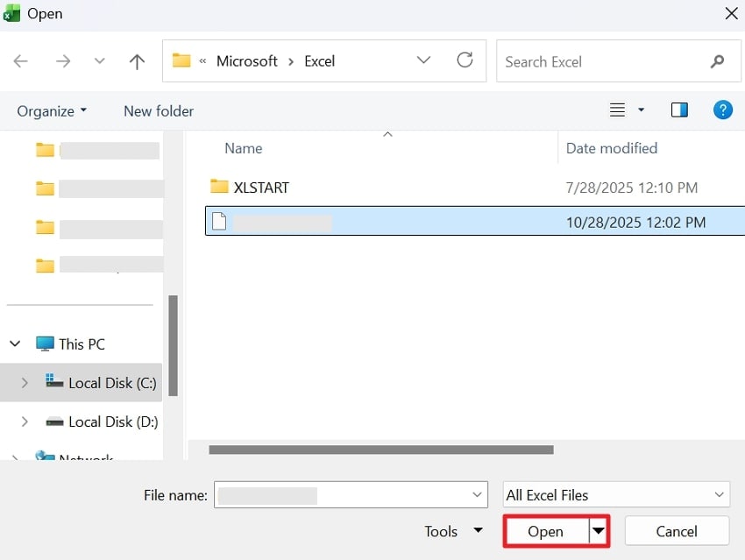Open Excel Help via the question mark icon
The width and height of the screenshot is (745, 560).
point(722,110)
